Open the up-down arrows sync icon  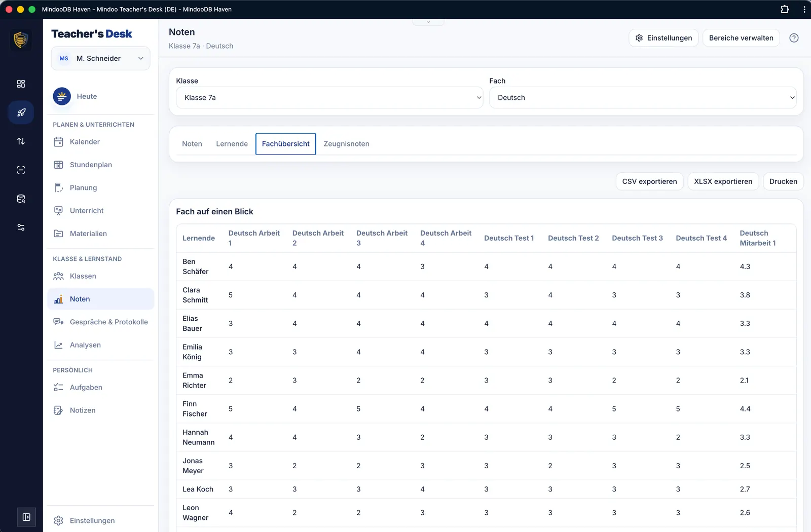click(21, 141)
